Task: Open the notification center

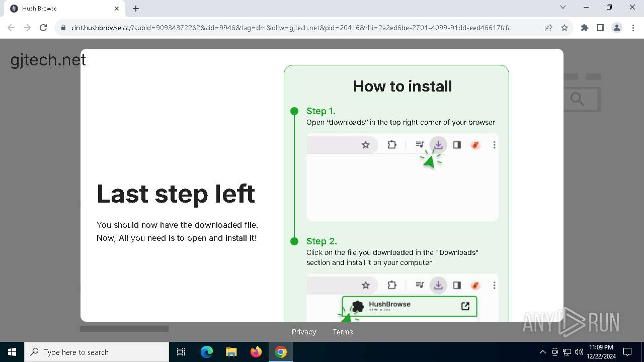Action: (x=627, y=352)
